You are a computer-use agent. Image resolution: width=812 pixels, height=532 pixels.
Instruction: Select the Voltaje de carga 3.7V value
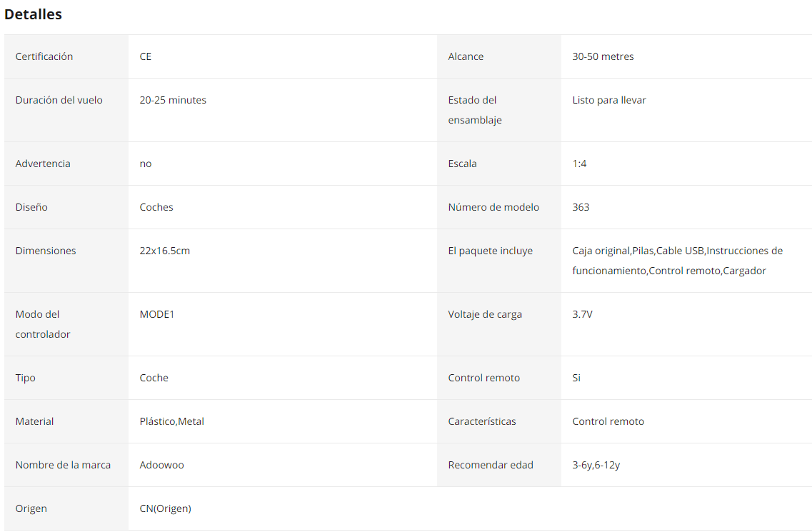[582, 314]
